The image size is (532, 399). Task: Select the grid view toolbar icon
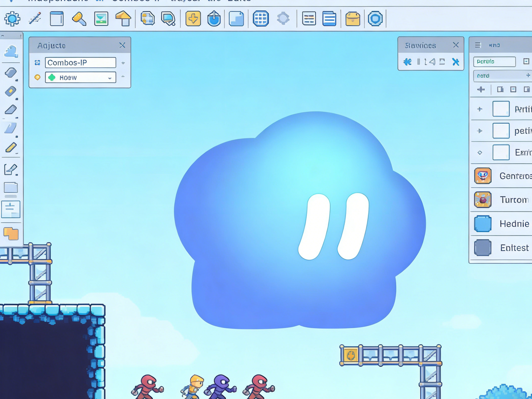[x=261, y=19]
